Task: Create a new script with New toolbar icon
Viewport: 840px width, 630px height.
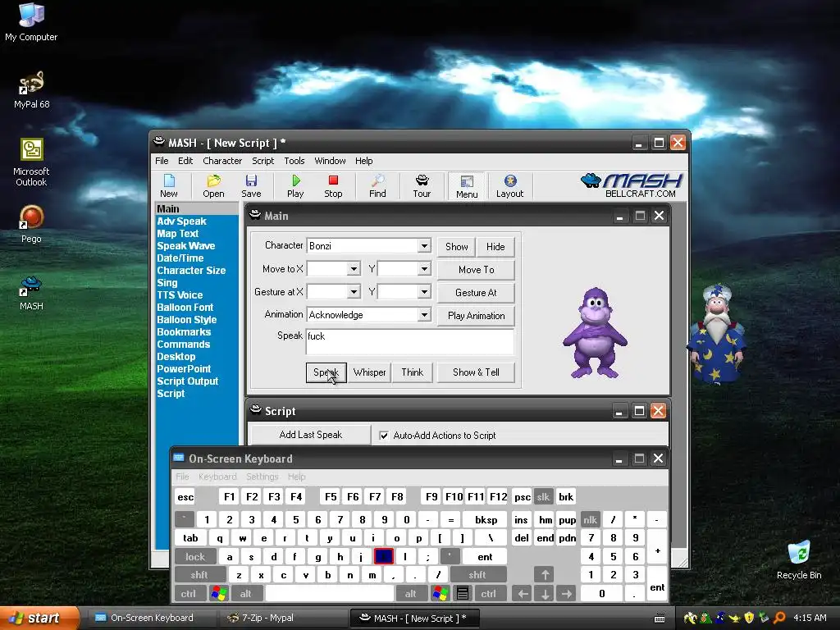Action: click(x=169, y=186)
